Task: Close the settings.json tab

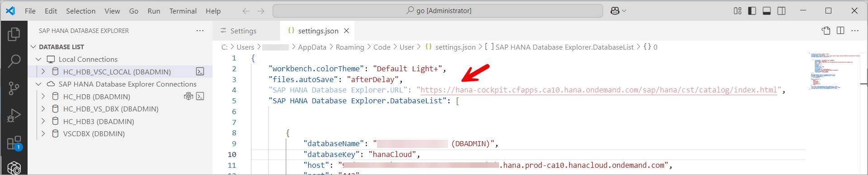Action: click(x=346, y=31)
